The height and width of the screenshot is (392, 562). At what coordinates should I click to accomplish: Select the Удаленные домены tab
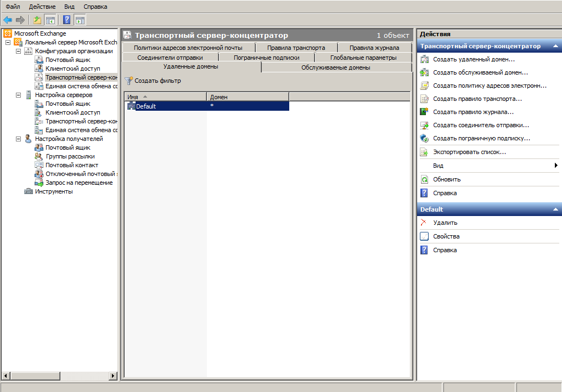tap(190, 66)
